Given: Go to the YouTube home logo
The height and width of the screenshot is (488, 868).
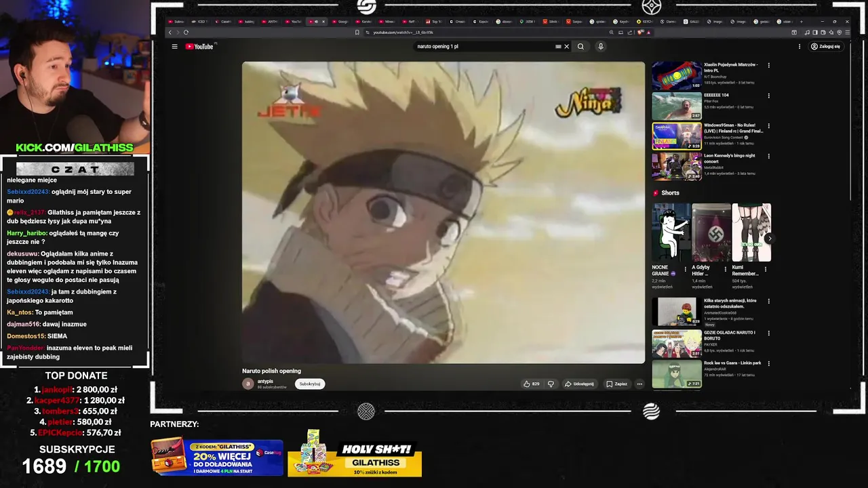Looking at the screenshot, I should pyautogui.click(x=200, y=47).
